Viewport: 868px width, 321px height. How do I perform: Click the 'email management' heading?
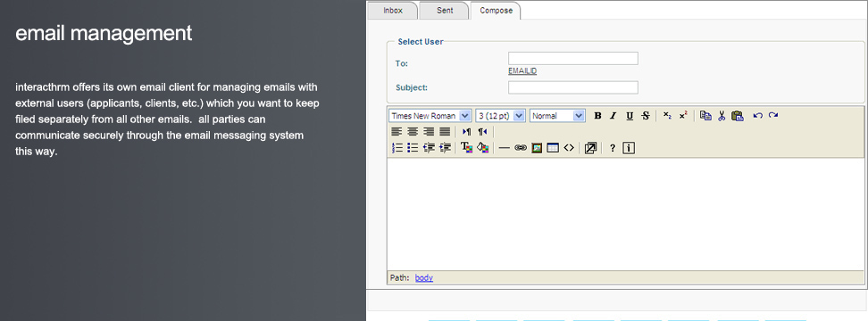pos(104,33)
